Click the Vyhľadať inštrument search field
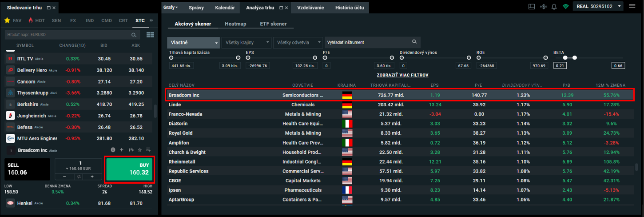The height and width of the screenshot is (217, 644). tap(368, 42)
